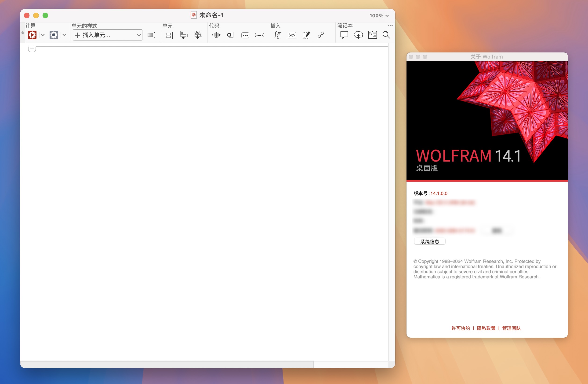Image resolution: width=588 pixels, height=384 pixels.
Task: Open the drawing tools pencil icon
Action: coord(306,35)
